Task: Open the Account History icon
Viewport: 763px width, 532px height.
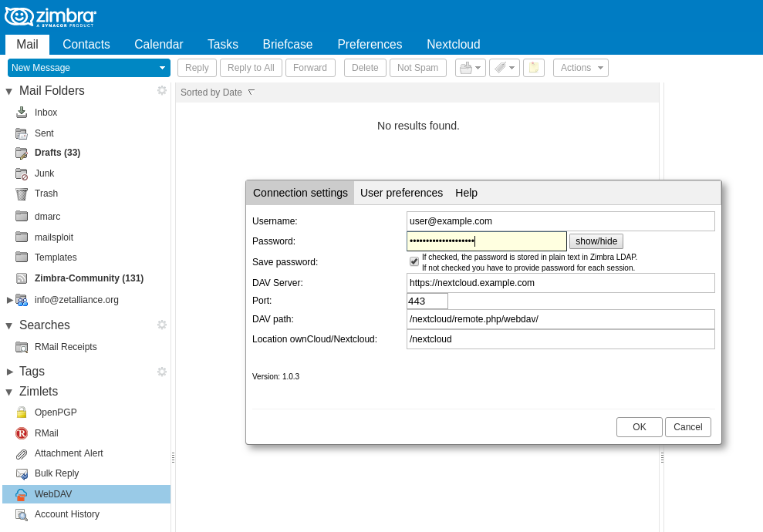Action: [x=22, y=514]
